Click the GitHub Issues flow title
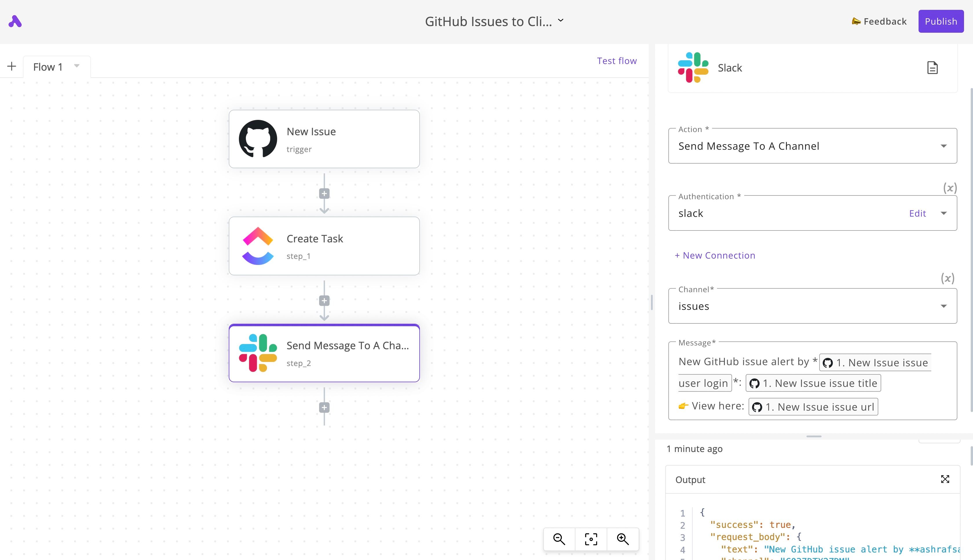 point(489,21)
